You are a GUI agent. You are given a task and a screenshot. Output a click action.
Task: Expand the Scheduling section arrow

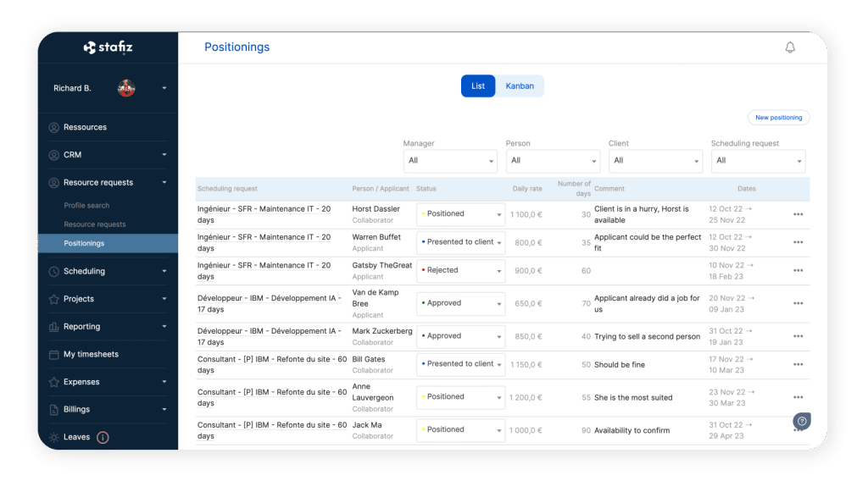coord(164,272)
